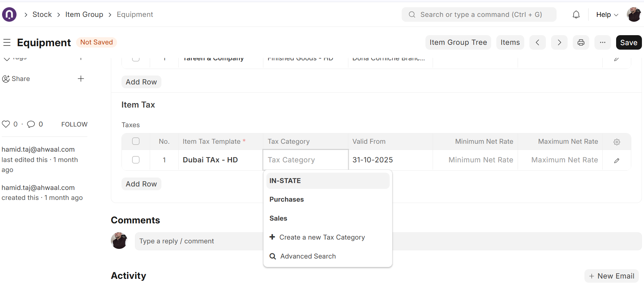Click the plus icon next to Share
Image resolution: width=644 pixels, height=293 pixels.
tap(81, 79)
